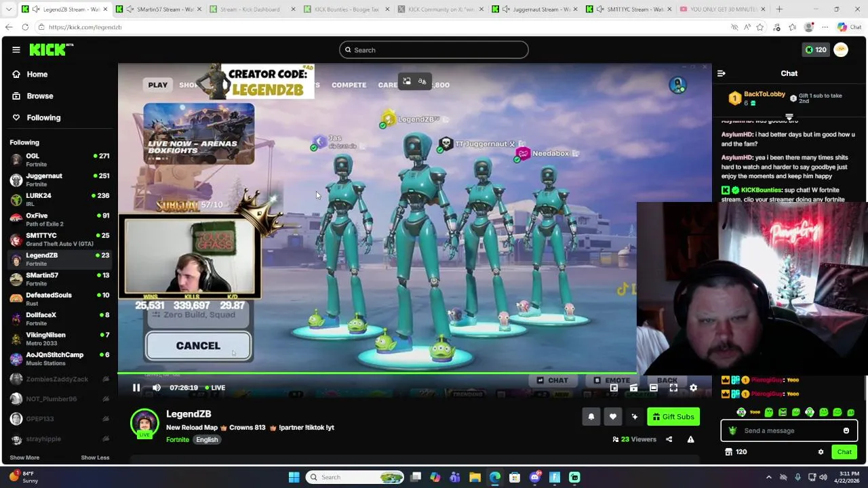
Task: Share the stream via share icon
Action: coord(669,439)
